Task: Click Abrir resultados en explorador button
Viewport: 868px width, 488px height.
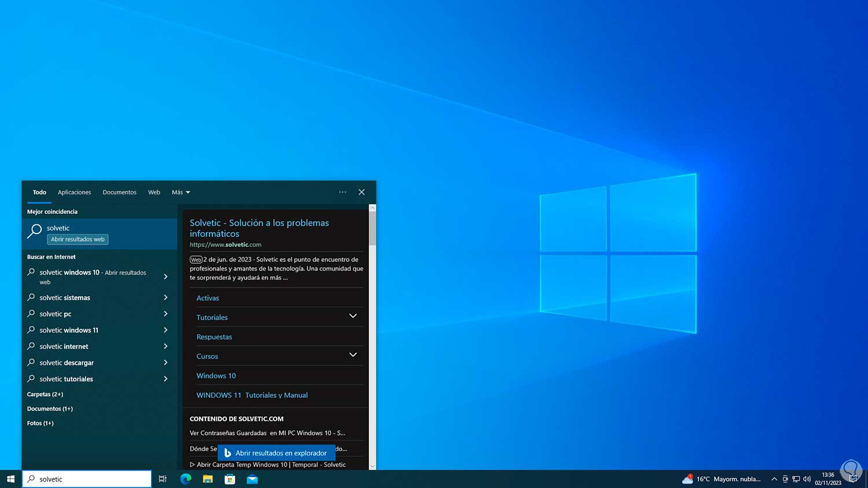Action: pos(276,453)
